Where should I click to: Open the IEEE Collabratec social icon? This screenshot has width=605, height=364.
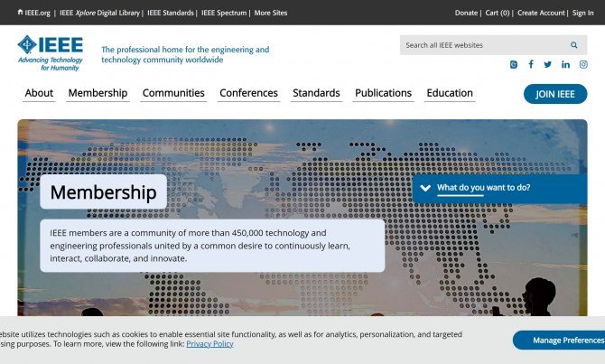(514, 64)
